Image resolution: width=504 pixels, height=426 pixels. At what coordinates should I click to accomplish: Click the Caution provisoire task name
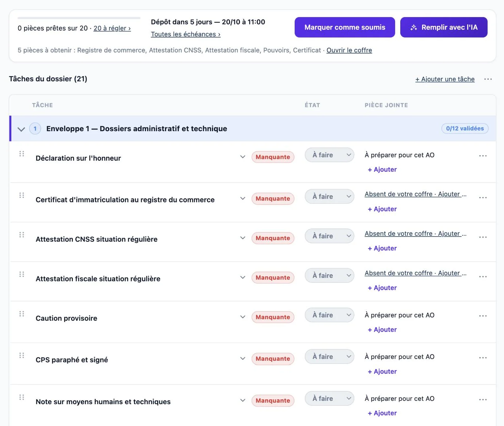click(x=66, y=318)
